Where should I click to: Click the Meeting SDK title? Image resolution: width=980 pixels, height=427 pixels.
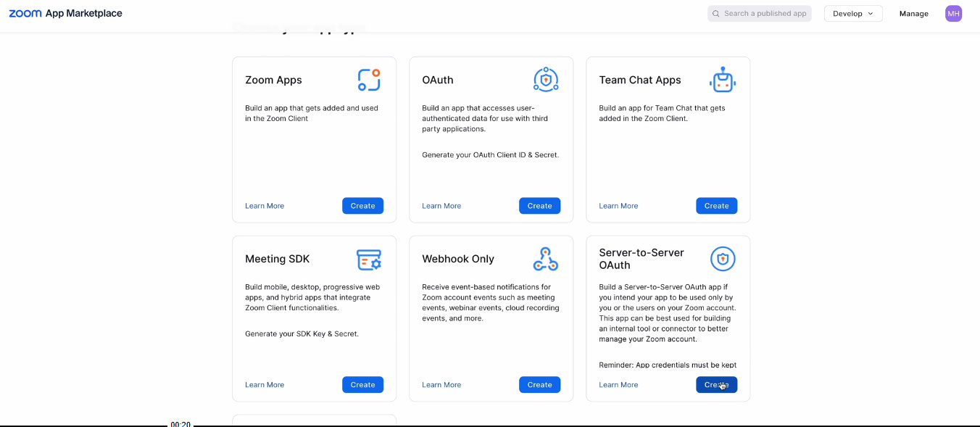pyautogui.click(x=278, y=259)
